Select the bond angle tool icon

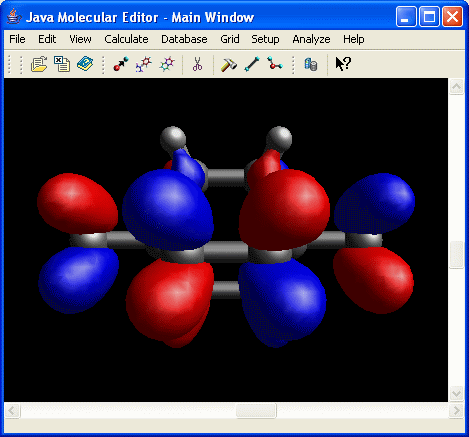[x=275, y=63]
